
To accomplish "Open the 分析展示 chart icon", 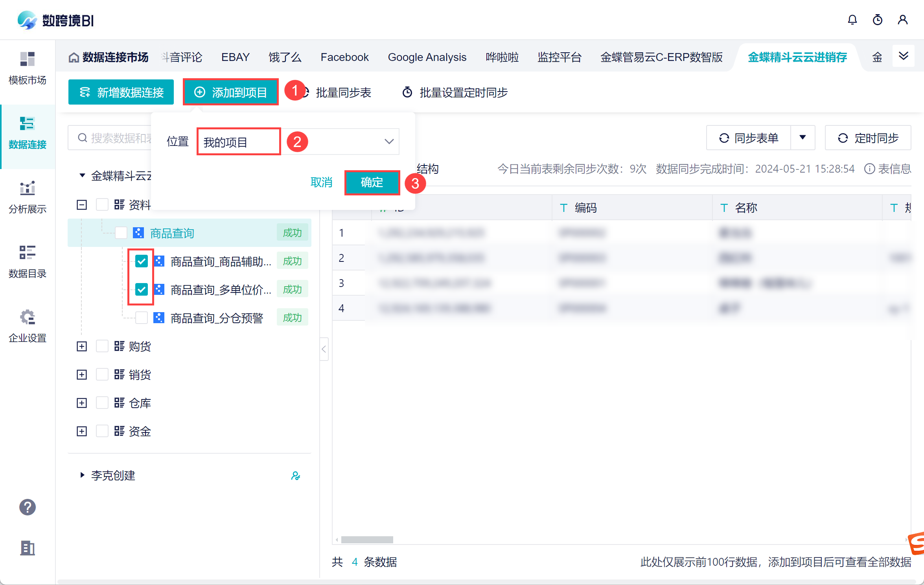I will click(27, 188).
